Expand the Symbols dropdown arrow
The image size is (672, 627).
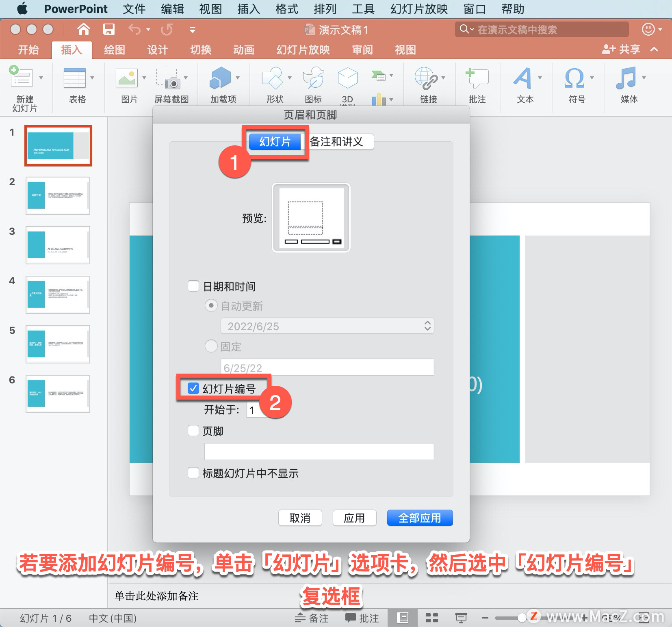point(592,78)
